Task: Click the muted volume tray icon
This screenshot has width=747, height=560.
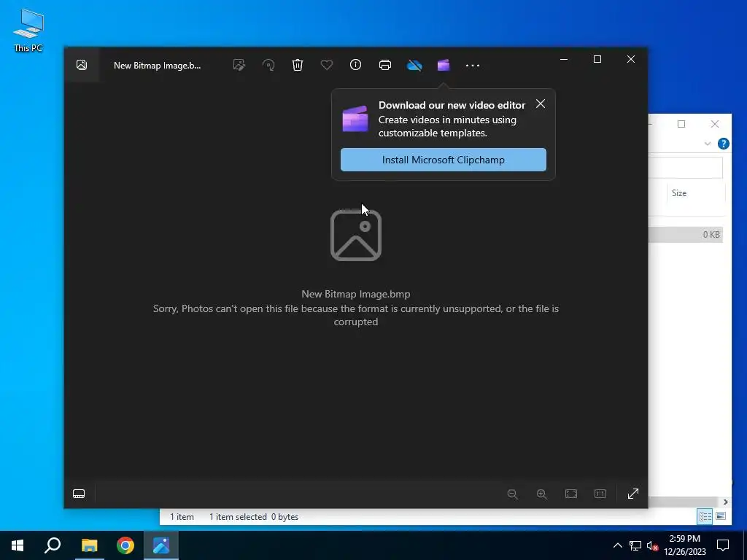Action: [652, 545]
